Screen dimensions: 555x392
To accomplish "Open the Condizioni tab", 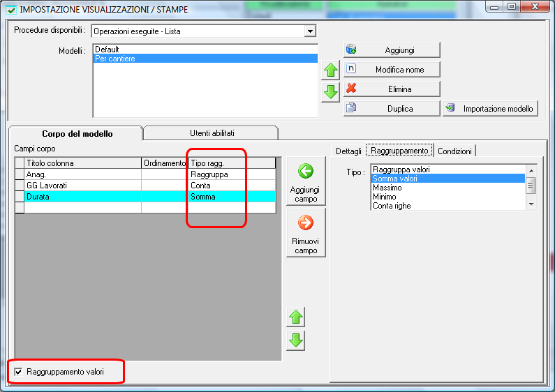I will pyautogui.click(x=454, y=151).
